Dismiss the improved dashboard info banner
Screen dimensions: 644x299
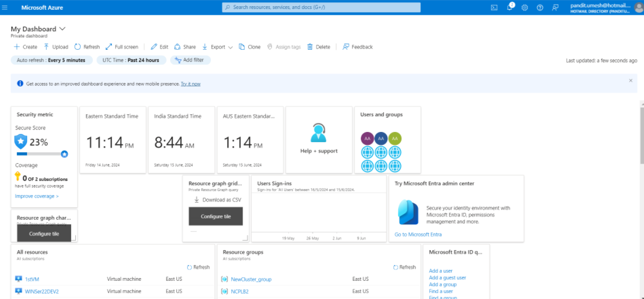630,80
